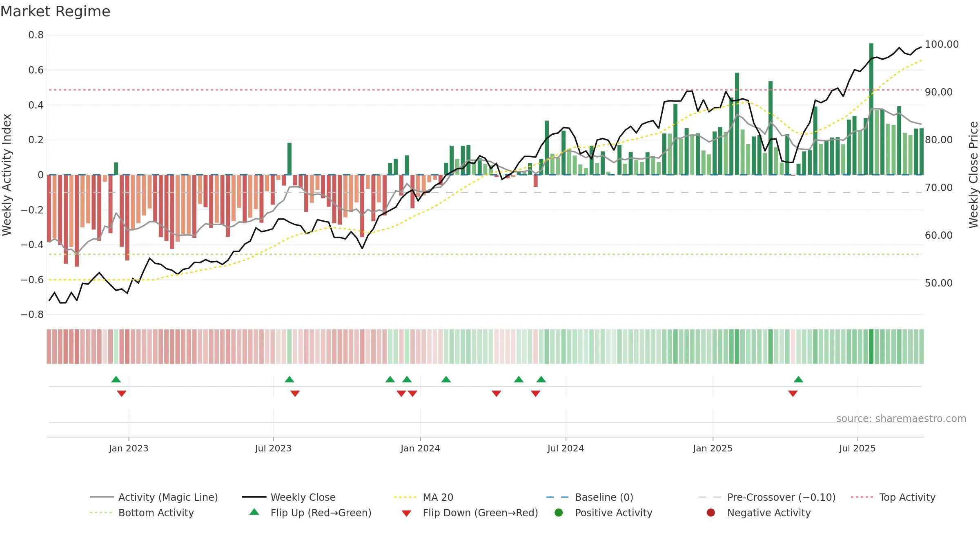
Task: Click the Jan 2025 x-axis label
Action: 713,448
